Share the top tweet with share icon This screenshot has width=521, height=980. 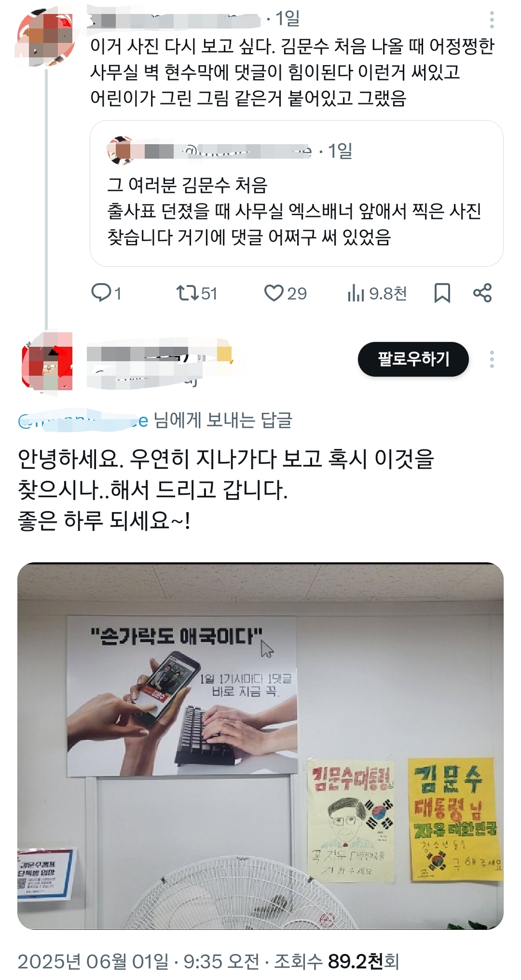click(482, 293)
